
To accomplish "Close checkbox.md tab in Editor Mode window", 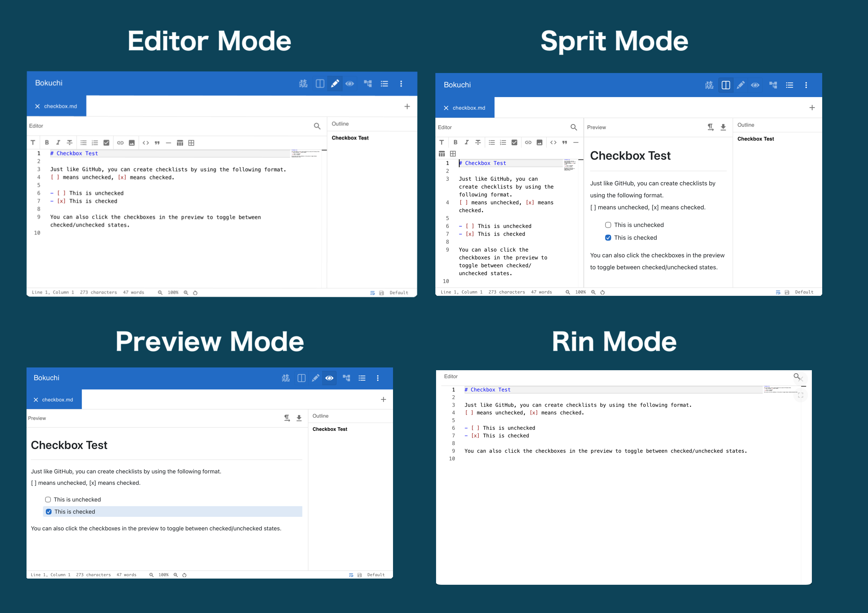I will tap(38, 106).
